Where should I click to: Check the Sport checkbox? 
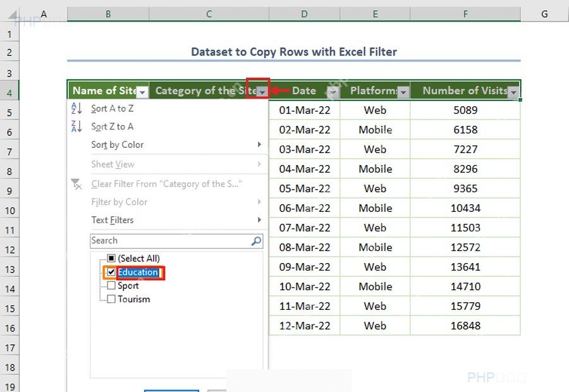tap(111, 285)
